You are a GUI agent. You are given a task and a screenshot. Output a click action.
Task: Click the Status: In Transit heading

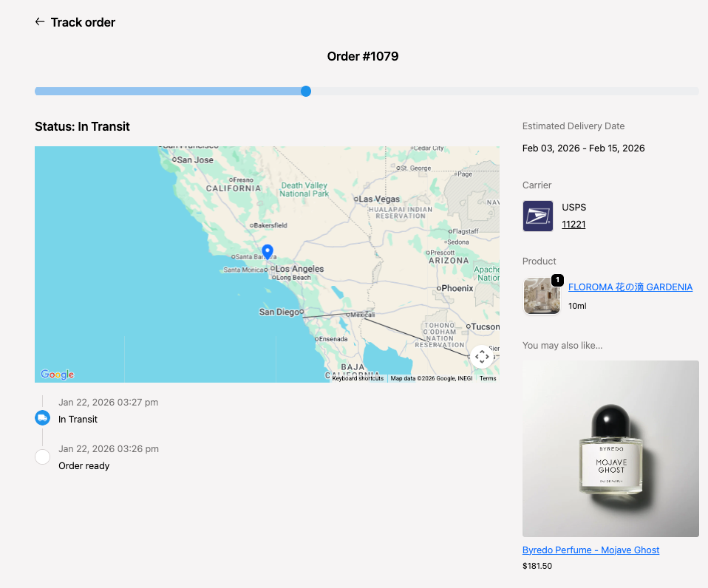point(82,126)
